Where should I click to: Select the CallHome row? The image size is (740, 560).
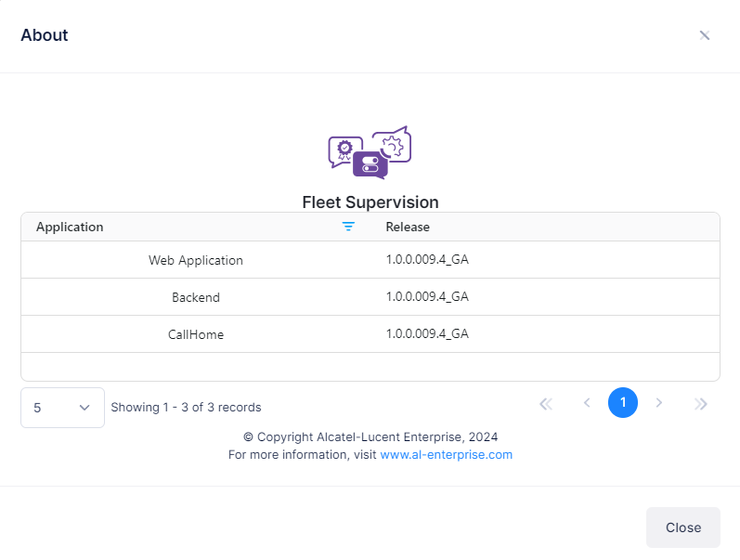tap(196, 334)
